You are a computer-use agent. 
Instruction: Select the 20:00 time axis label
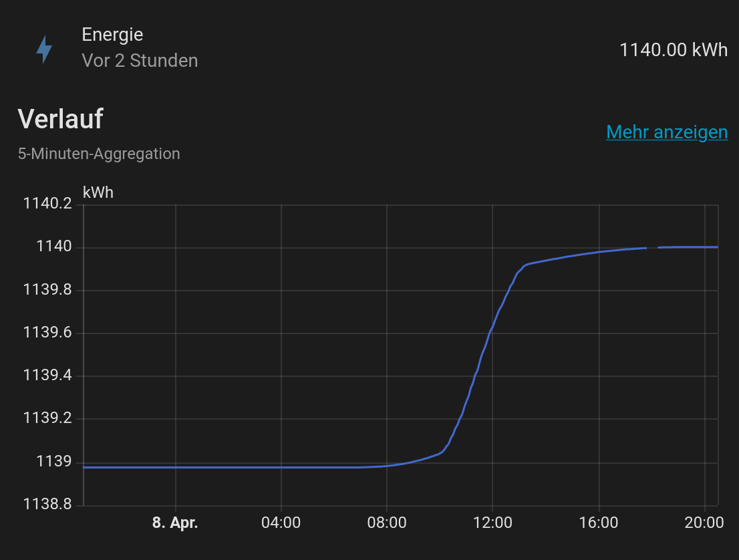point(704,523)
